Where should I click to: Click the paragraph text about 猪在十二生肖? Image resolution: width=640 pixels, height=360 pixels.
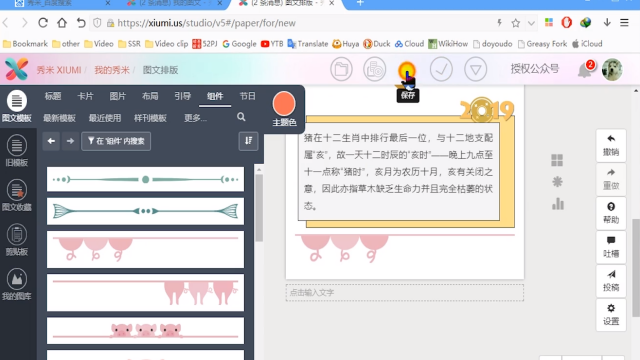click(398, 172)
